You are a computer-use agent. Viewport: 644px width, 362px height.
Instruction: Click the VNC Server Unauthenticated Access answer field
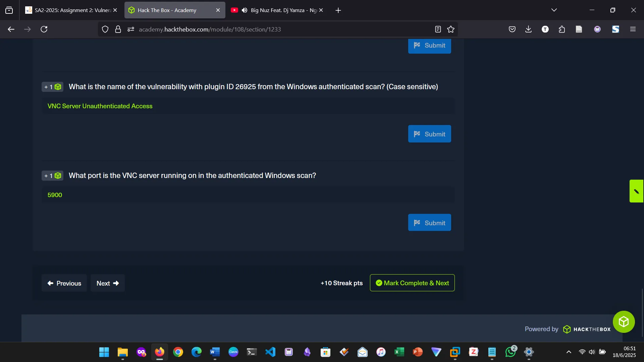coord(248,106)
